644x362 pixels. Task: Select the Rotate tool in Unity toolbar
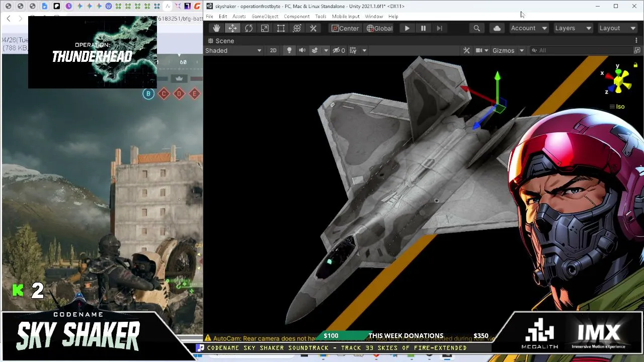pos(249,28)
